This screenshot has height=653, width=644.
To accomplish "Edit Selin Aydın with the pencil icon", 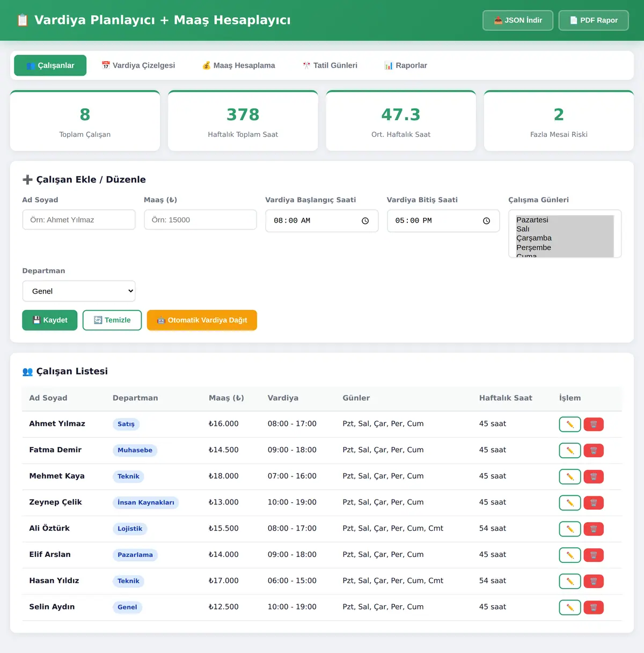I will pos(570,607).
